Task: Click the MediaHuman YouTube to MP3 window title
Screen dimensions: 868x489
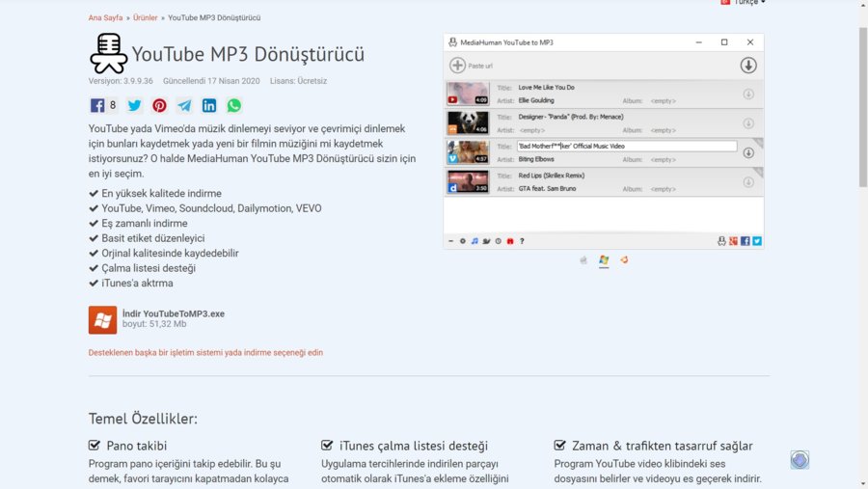Action: [x=506, y=42]
